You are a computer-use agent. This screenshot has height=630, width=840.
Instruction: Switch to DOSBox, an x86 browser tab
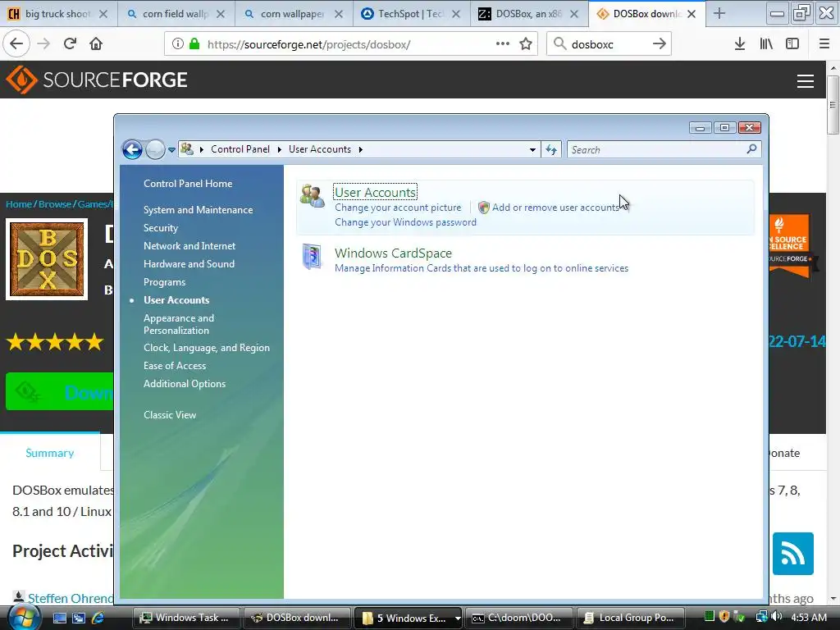pyautogui.click(x=527, y=14)
